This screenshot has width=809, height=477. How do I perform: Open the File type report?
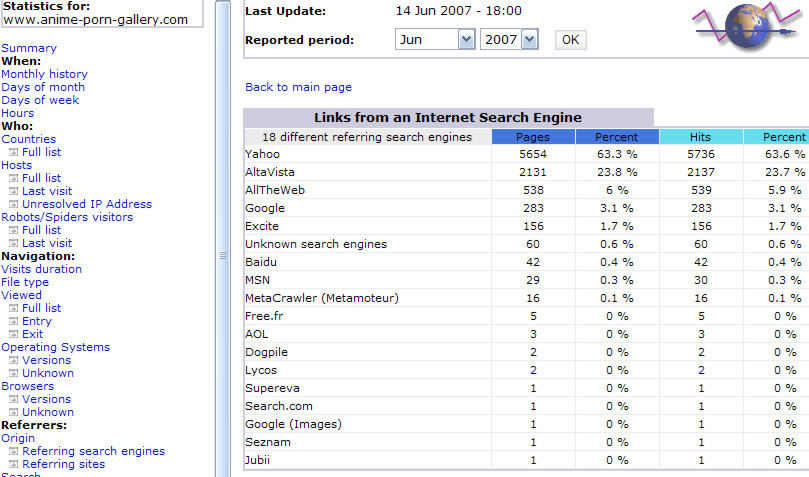[x=25, y=282]
